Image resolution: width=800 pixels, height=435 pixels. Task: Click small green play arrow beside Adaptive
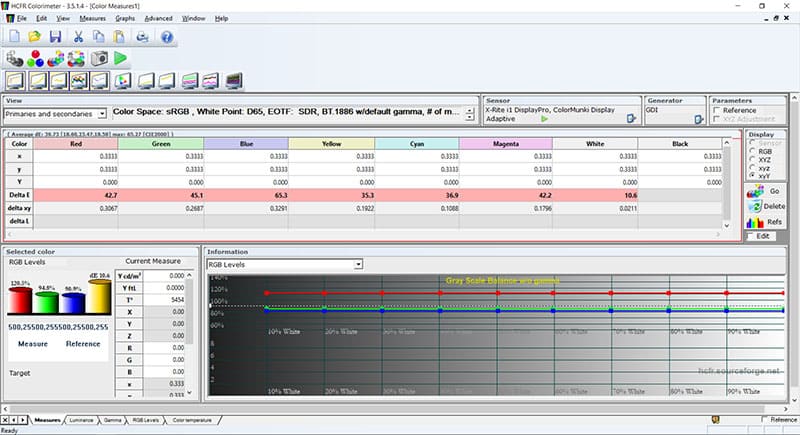[544, 118]
